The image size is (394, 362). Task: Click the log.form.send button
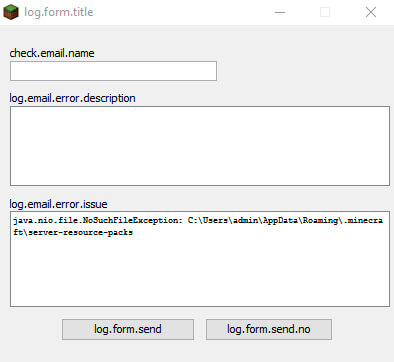coord(128,329)
